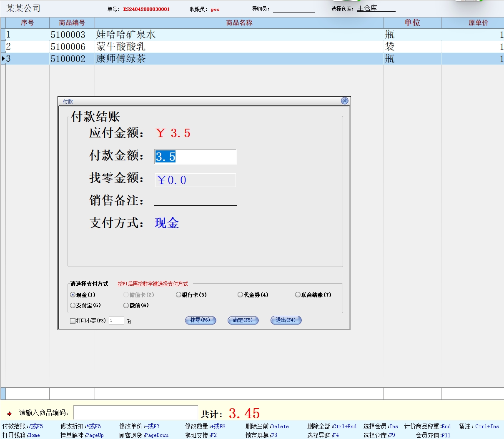Select 现金(1) cash payment option
Viewport: 504px width, 439px height.
pos(73,295)
